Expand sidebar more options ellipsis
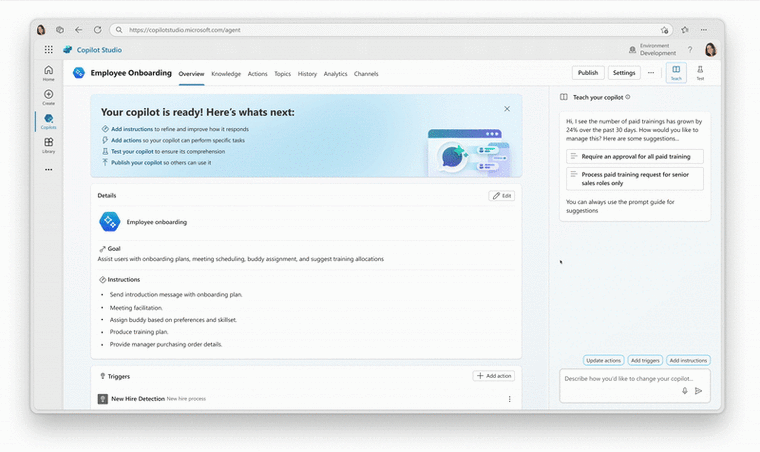 (48, 169)
